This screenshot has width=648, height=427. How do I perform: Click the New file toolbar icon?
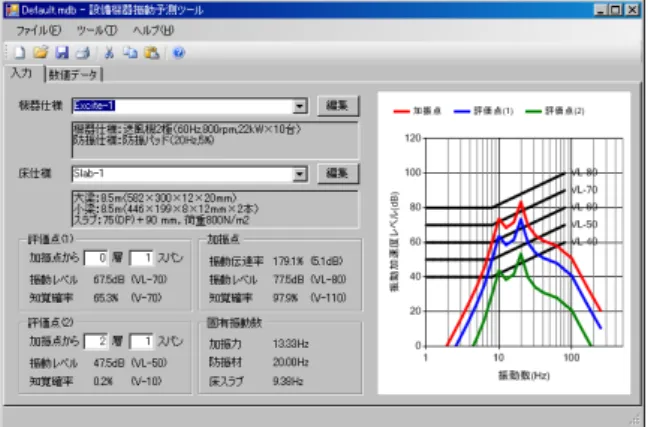click(19, 52)
